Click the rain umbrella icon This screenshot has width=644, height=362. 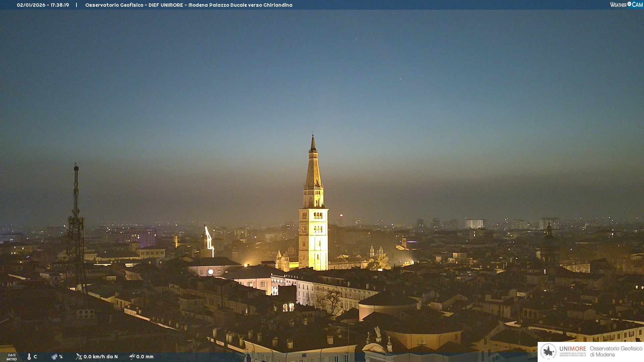click(x=132, y=357)
